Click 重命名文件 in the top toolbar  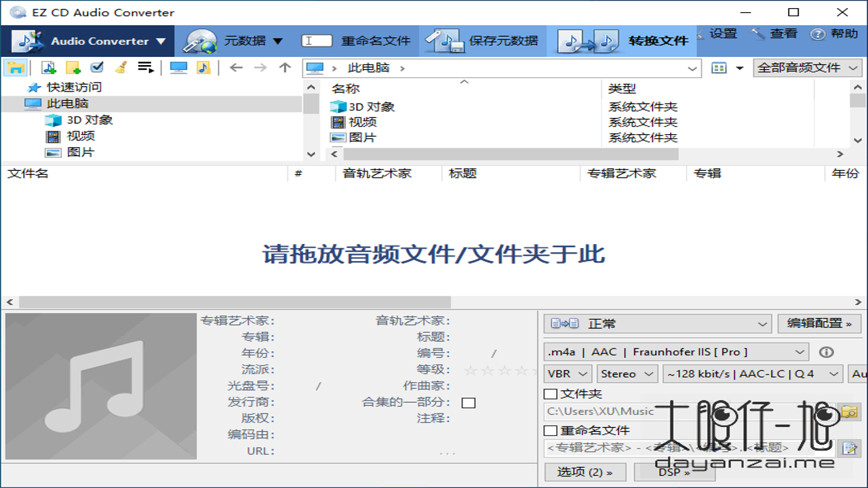point(356,41)
